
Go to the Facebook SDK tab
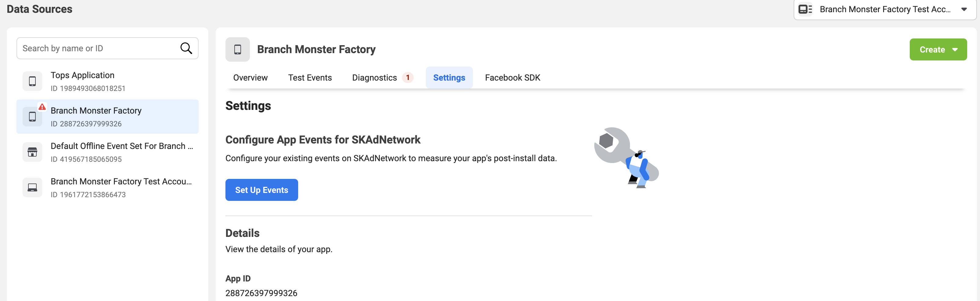512,78
